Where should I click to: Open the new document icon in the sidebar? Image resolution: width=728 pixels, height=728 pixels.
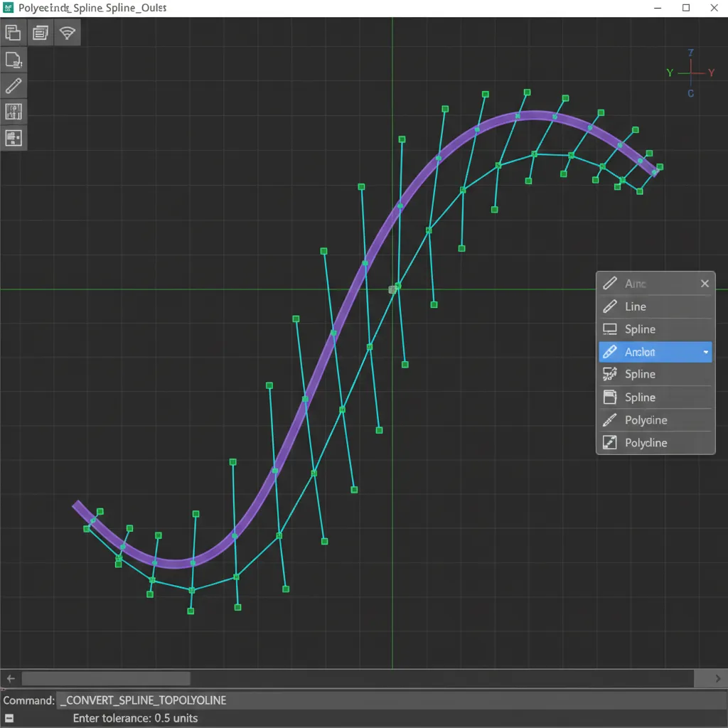[x=14, y=60]
